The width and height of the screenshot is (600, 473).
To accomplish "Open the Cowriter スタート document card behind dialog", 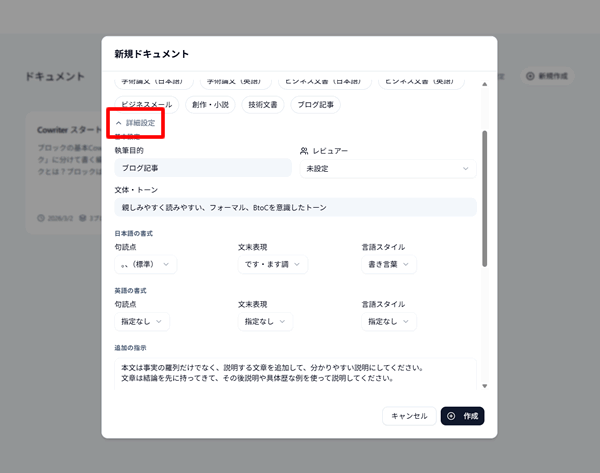I will pos(64,173).
